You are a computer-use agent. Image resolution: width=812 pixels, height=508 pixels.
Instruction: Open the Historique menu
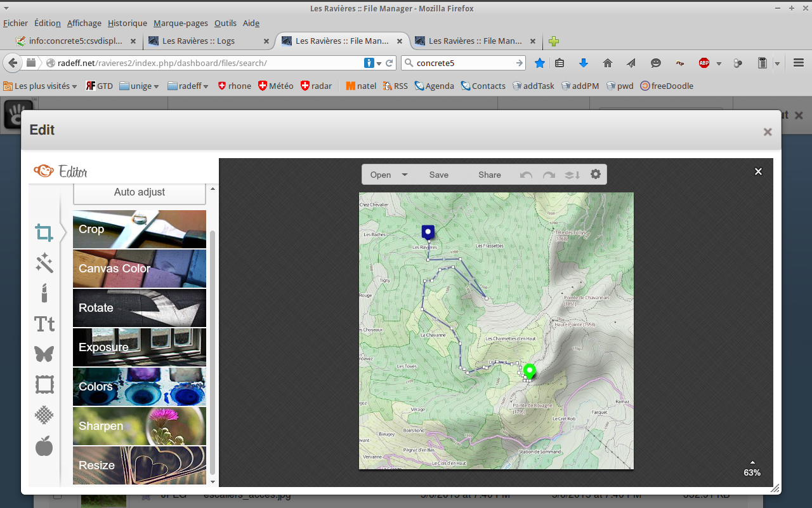coord(127,23)
